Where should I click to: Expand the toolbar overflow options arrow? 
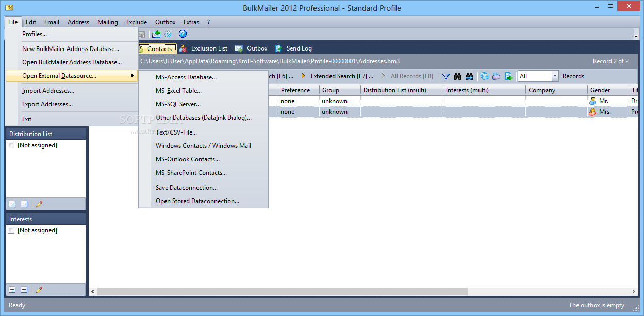pyautogui.click(x=636, y=35)
